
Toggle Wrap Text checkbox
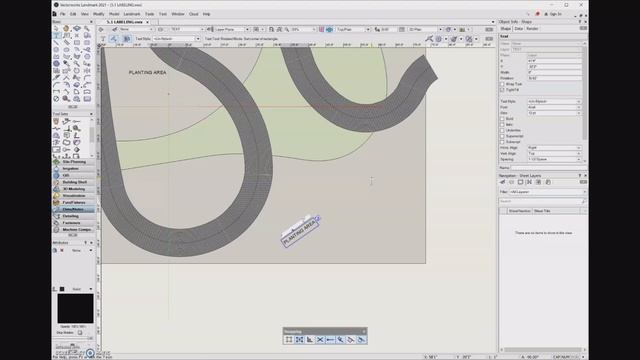tap(502, 84)
